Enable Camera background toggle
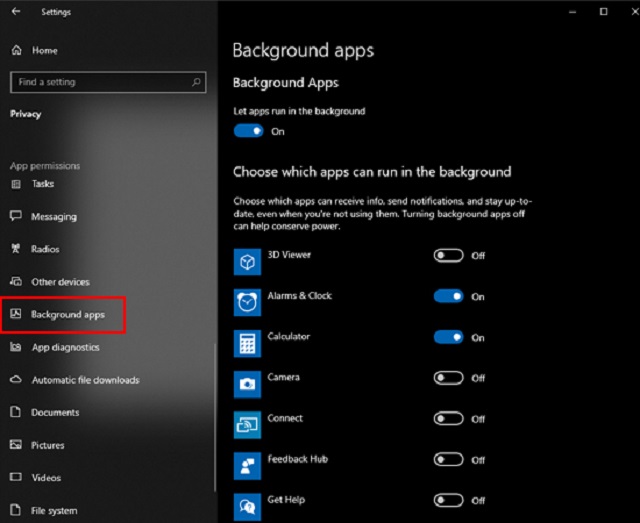This screenshot has width=640, height=523. click(449, 378)
